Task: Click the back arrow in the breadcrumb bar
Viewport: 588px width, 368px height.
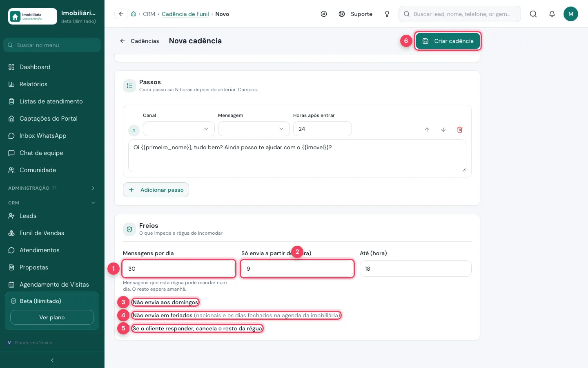Action: [x=121, y=14]
